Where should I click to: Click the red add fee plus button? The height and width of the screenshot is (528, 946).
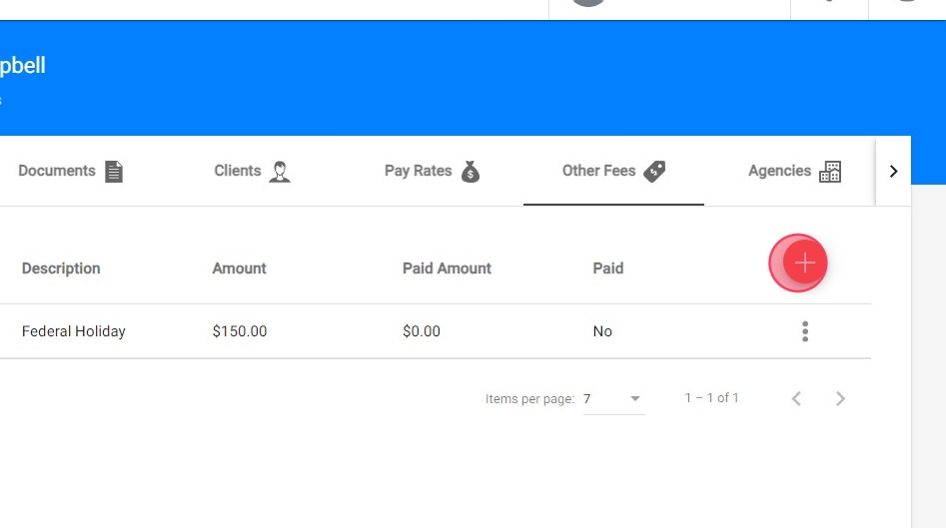coord(804,263)
